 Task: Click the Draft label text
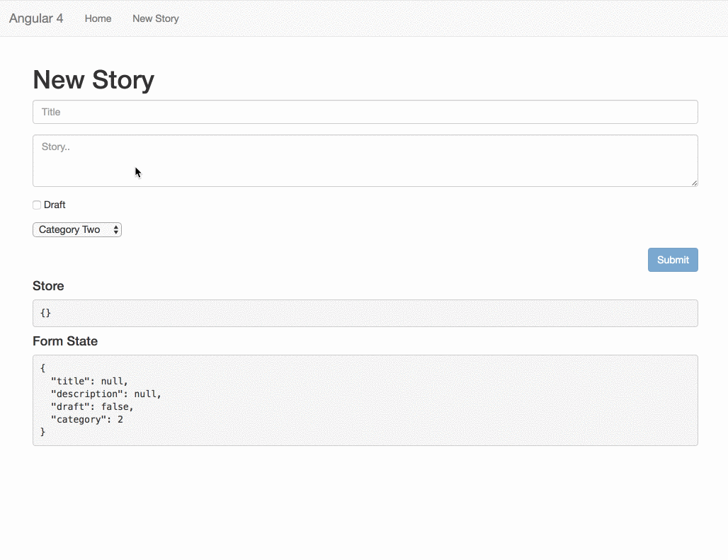(x=55, y=205)
